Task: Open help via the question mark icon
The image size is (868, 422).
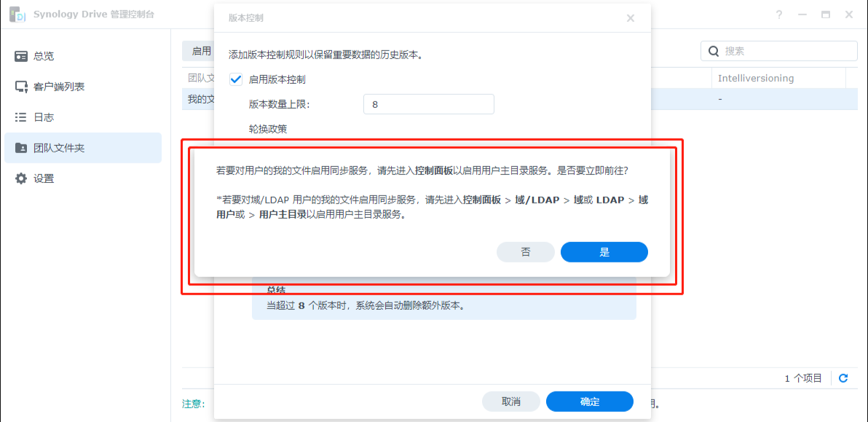Action: click(779, 15)
